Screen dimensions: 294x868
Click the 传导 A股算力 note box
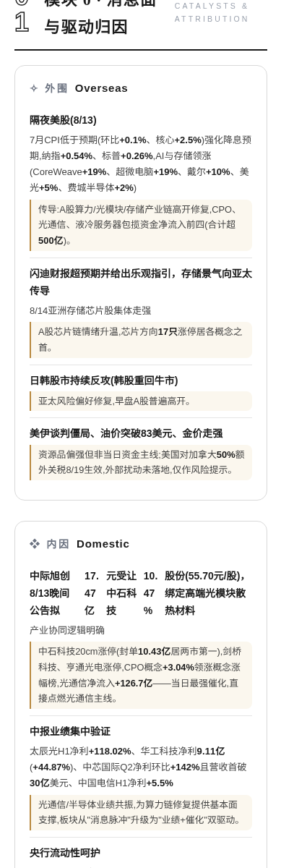(x=141, y=225)
